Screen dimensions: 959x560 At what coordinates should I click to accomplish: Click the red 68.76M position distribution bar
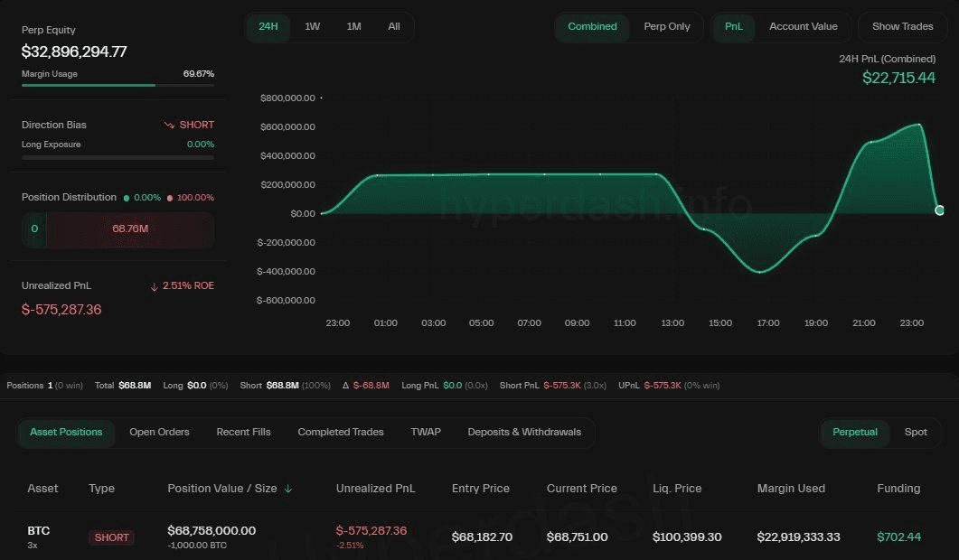tap(130, 229)
